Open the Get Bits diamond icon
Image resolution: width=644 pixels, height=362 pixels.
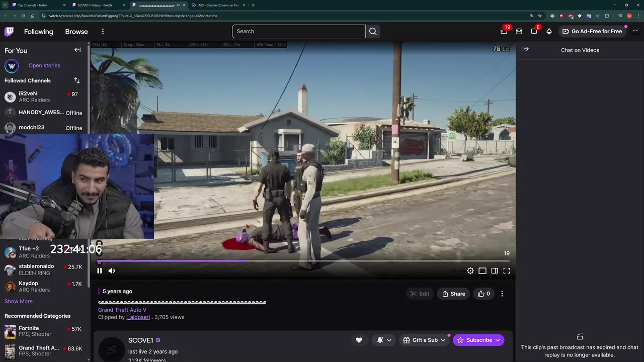tap(549, 31)
